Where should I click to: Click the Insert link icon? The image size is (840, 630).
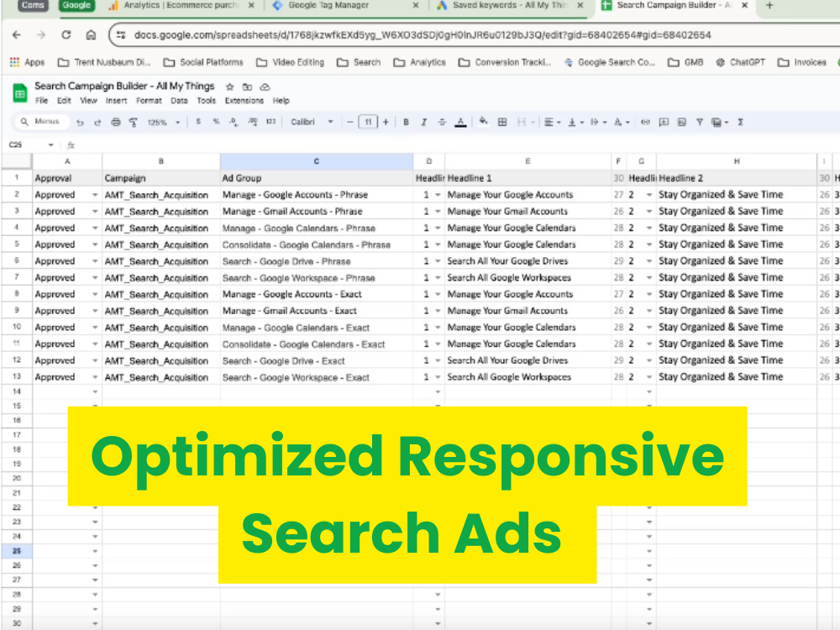(x=645, y=122)
